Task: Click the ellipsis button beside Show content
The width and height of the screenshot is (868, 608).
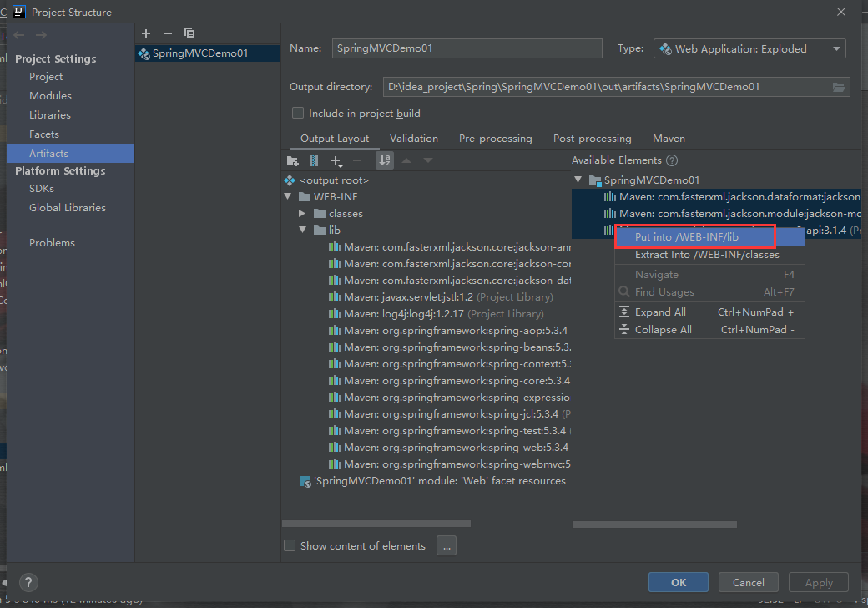Action: [x=447, y=546]
